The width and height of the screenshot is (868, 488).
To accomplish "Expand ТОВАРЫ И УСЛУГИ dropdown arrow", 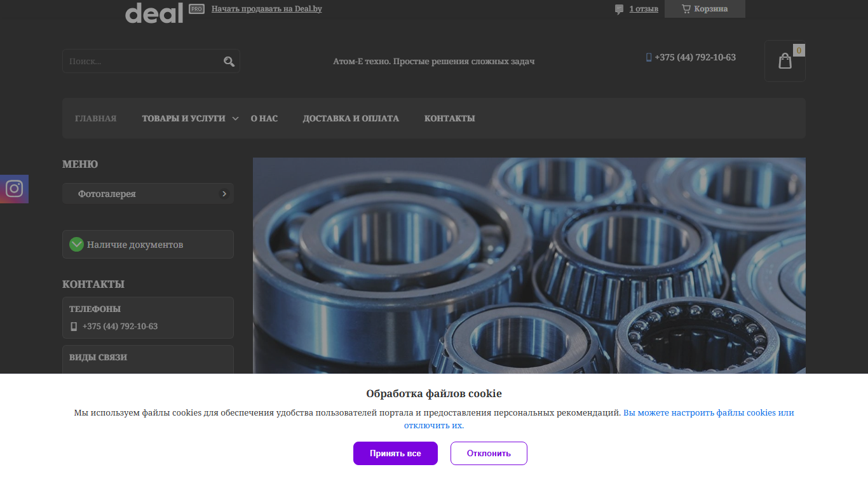I will [235, 119].
